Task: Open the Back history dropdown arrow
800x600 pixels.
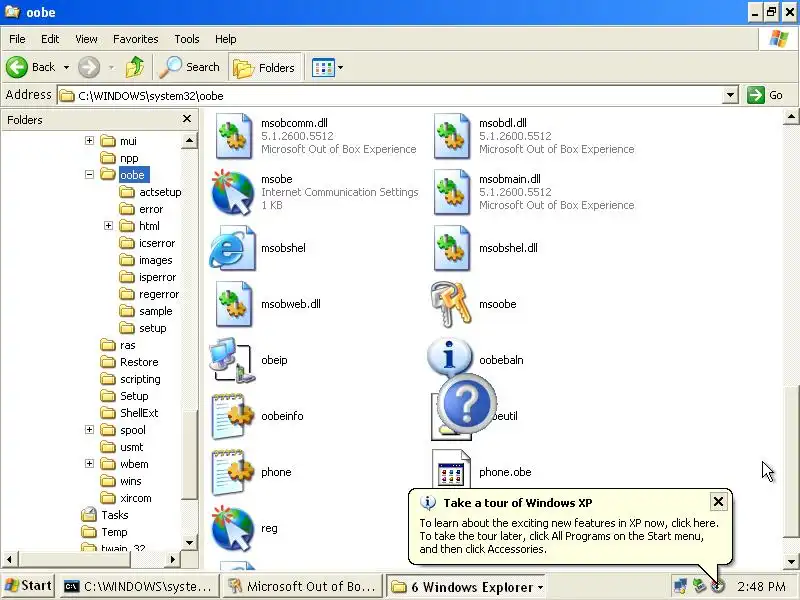Action: 66,67
